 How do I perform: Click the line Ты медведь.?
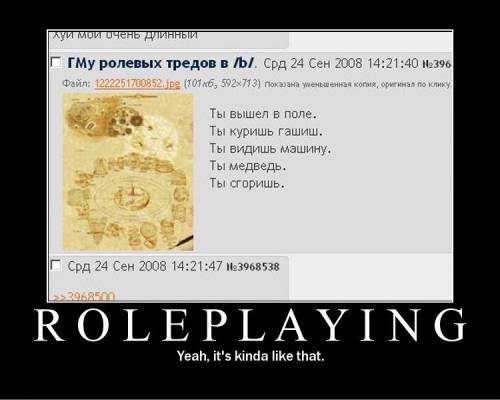(x=248, y=166)
